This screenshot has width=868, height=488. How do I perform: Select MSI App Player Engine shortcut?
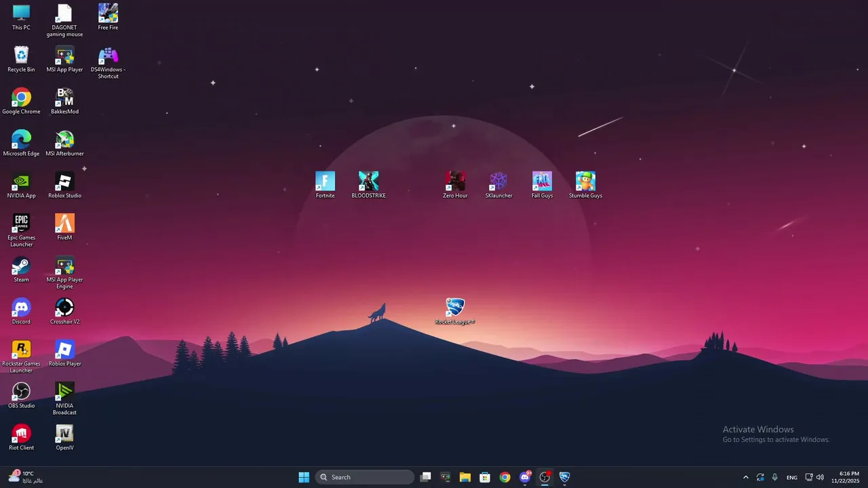point(64,272)
